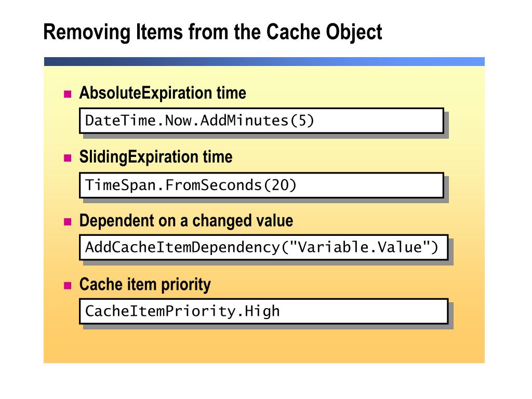The height and width of the screenshot is (399, 532).
Task: Click the word 'DateTime' in the first code box
Action: [x=121, y=121]
